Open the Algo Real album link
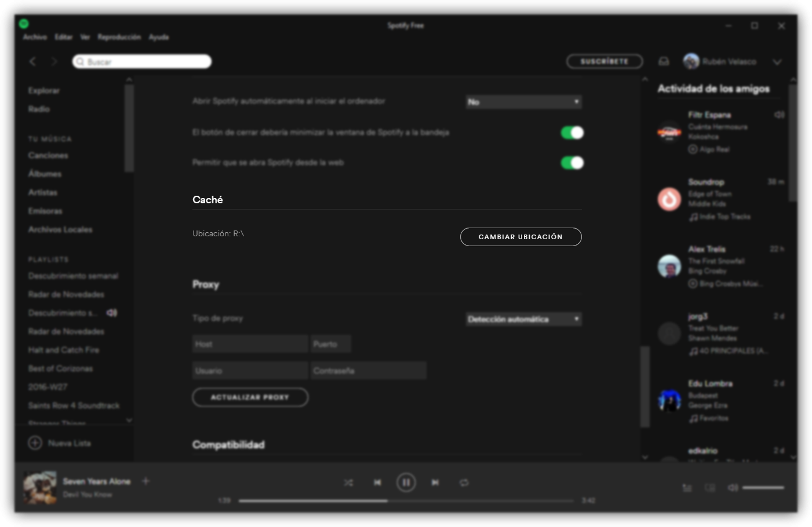Image resolution: width=812 pixels, height=527 pixels. 714,149
